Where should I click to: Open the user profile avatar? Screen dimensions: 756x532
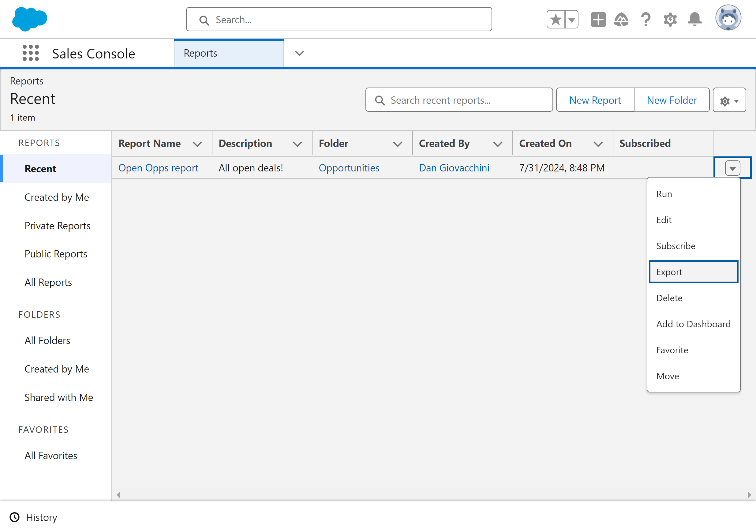click(x=728, y=18)
